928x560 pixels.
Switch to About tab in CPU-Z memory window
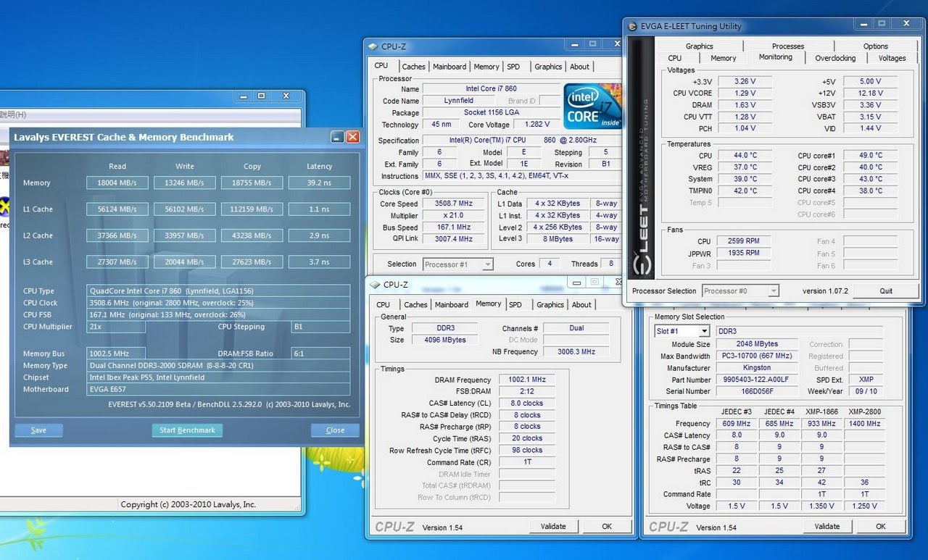point(581,305)
